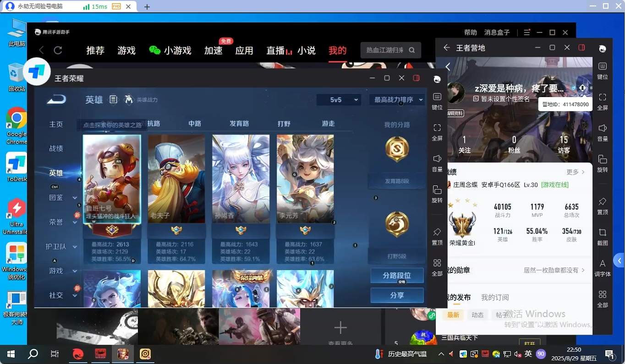Screen dimensions: 625x364
Task: Expand the 社交 sidebar item chevron
Action: (x=75, y=295)
